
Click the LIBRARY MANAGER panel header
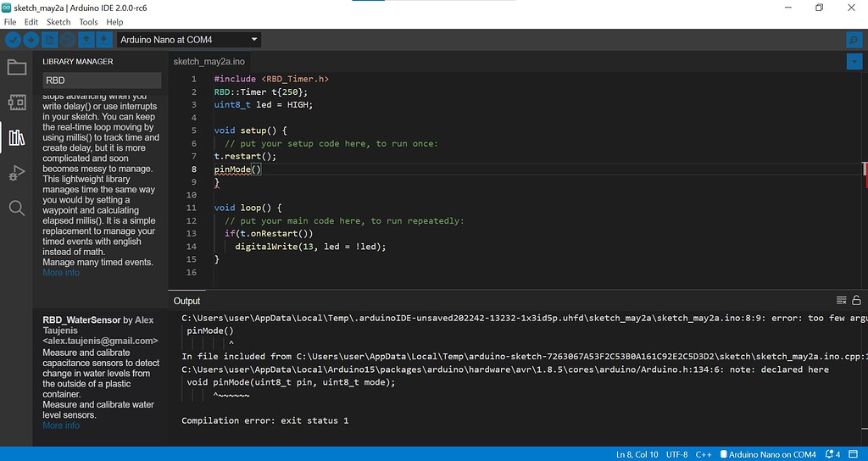coord(77,61)
